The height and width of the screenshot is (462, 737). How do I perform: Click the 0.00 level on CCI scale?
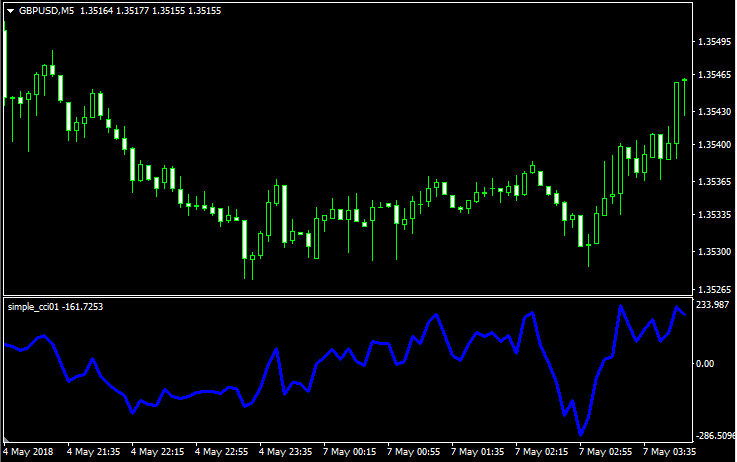705,364
